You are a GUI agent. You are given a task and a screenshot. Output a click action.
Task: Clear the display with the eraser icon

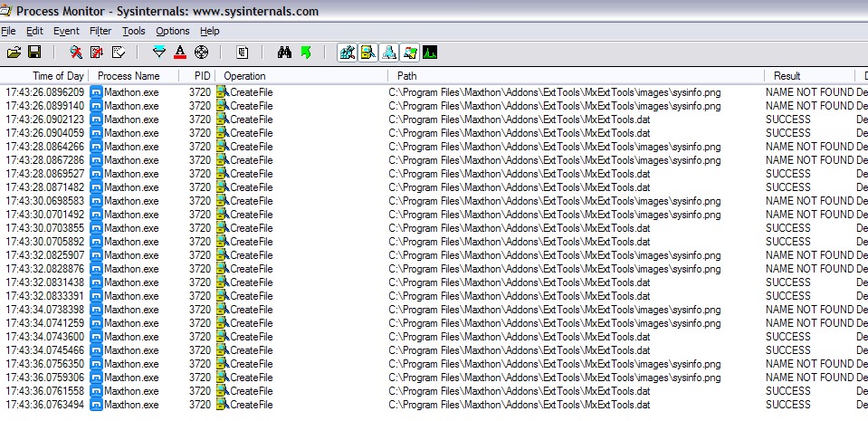[x=118, y=53]
